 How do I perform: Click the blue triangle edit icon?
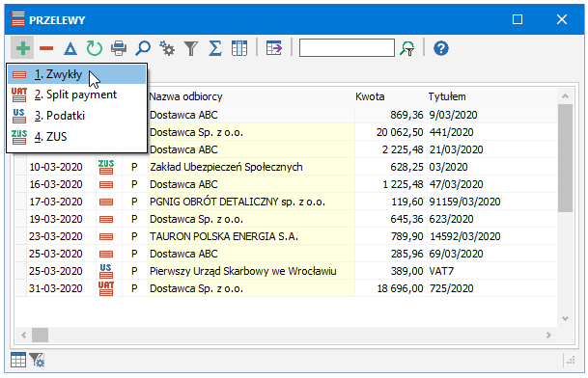[70, 48]
